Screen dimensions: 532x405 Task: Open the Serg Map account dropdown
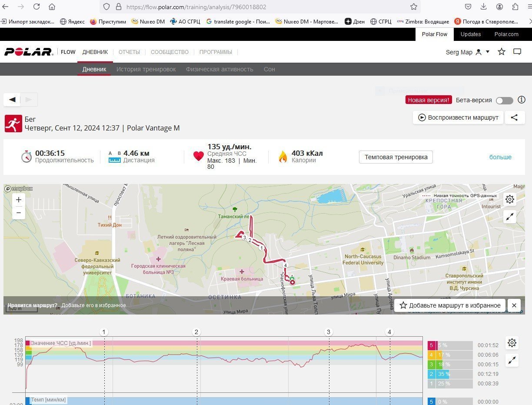[x=468, y=52]
